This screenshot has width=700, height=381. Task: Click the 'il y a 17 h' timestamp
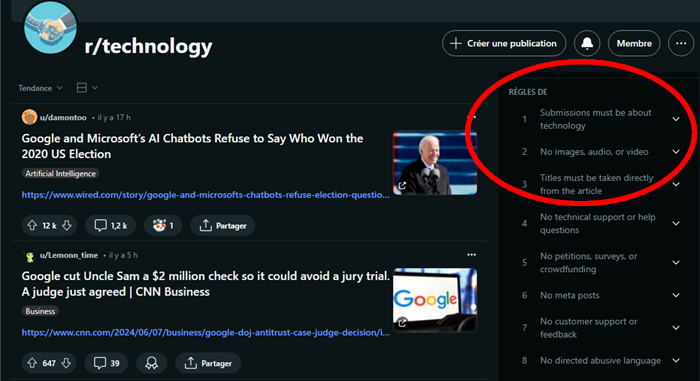(114, 117)
